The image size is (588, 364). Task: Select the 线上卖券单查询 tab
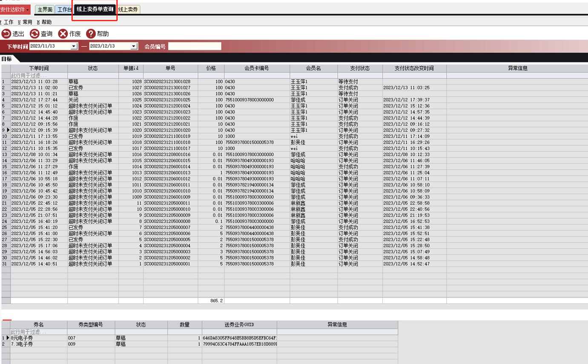pyautogui.click(x=95, y=9)
